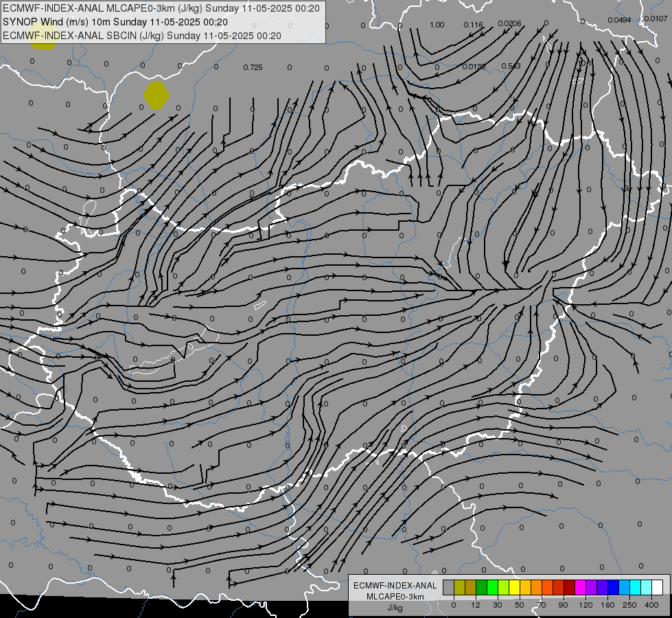Click the magenta legend swatch before 120
The width and height of the screenshot is (672, 618).
[x=581, y=587]
